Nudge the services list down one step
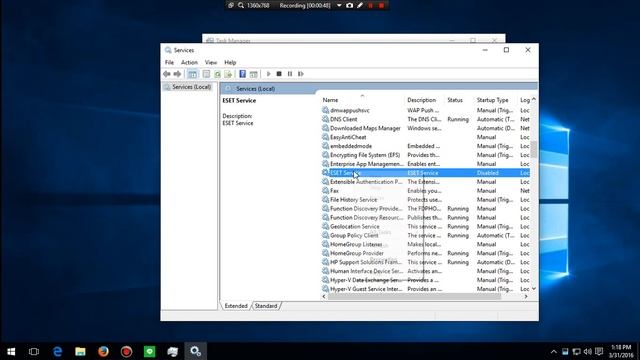 (x=534, y=289)
